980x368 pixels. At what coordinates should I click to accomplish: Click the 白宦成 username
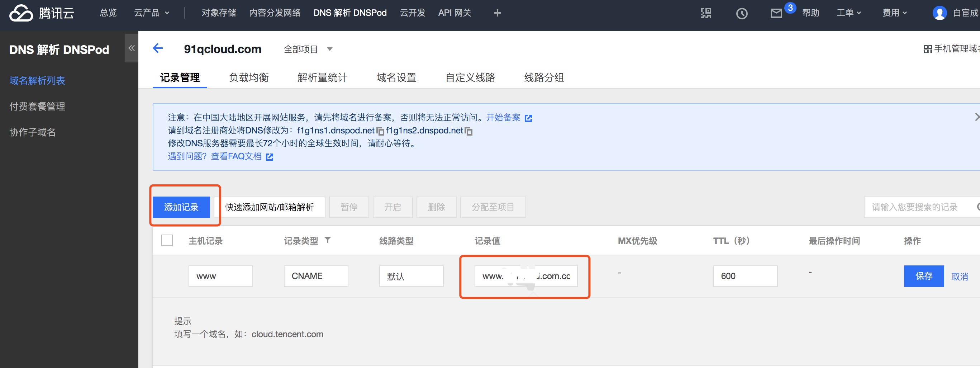[x=966, y=13]
